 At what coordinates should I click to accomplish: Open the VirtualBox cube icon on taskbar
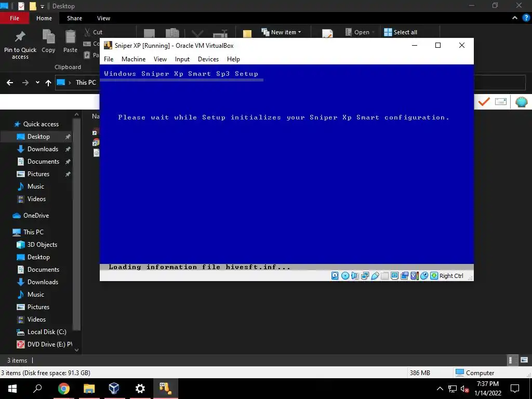(114, 389)
